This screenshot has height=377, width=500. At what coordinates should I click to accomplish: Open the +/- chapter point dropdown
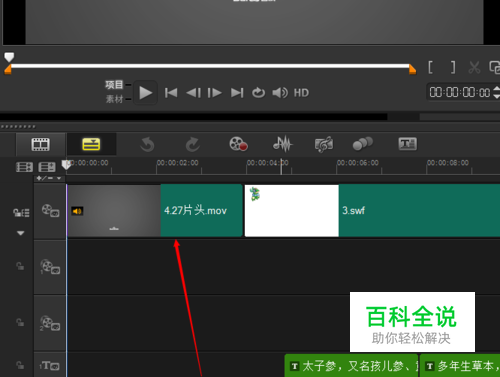click(x=49, y=178)
